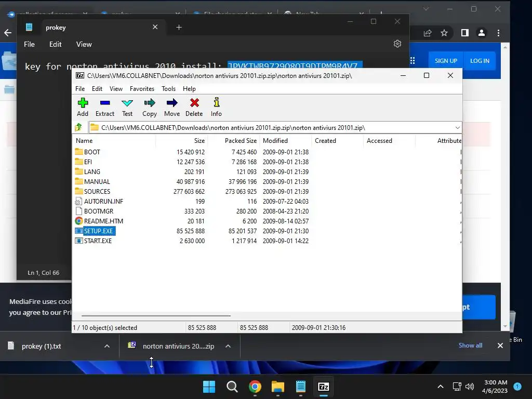This screenshot has height=399, width=532.
Task: Sort by Packed Size column
Action: (x=234, y=140)
